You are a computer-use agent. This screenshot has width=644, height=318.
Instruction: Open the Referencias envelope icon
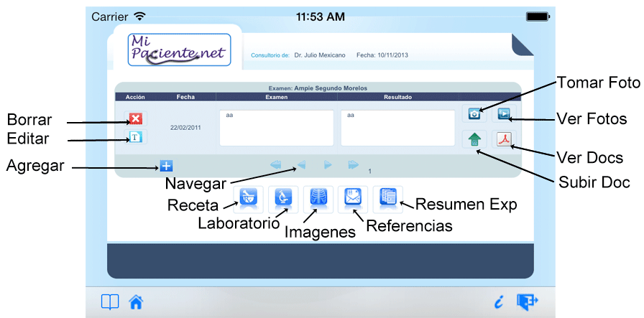coord(353,199)
